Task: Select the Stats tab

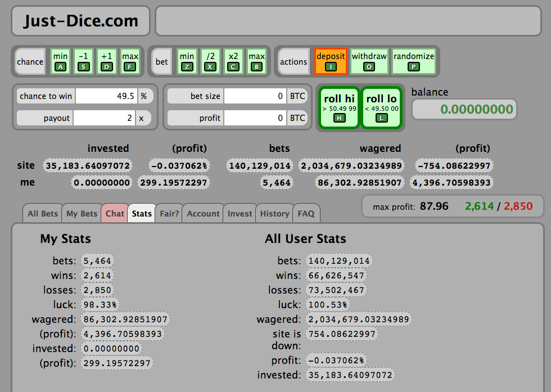Action: coord(142,213)
